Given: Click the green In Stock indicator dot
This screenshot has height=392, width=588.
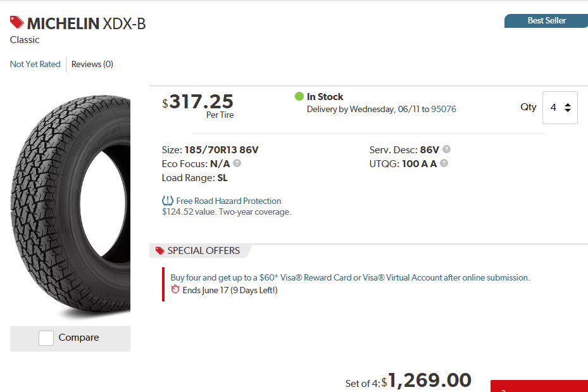Looking at the screenshot, I should click(299, 96).
